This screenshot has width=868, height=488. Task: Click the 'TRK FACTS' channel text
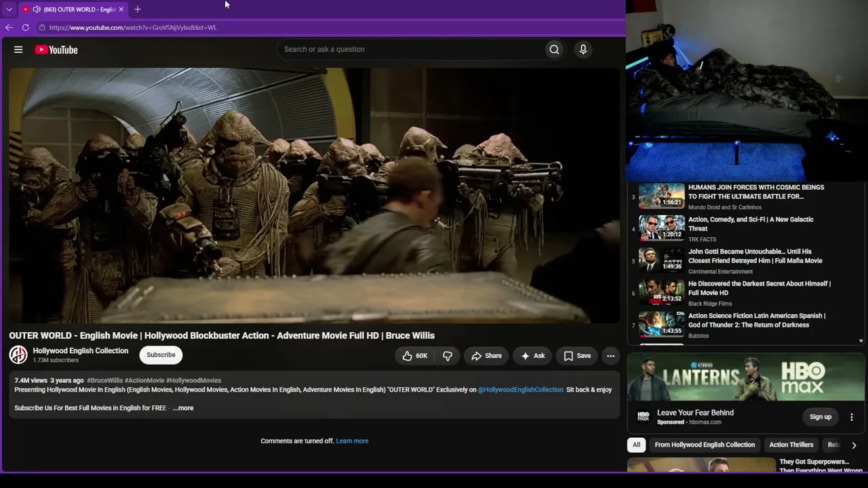point(702,239)
